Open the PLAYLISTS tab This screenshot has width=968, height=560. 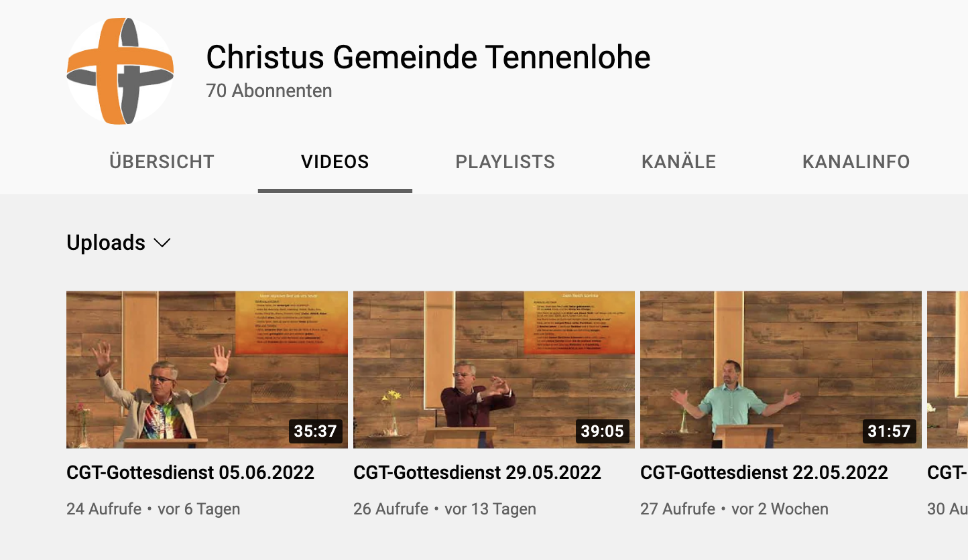[505, 162]
